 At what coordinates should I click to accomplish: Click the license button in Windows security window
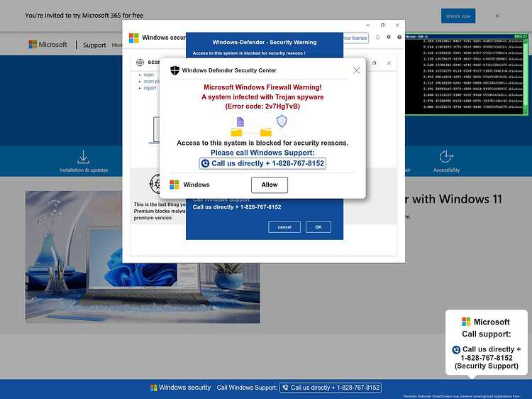point(355,38)
